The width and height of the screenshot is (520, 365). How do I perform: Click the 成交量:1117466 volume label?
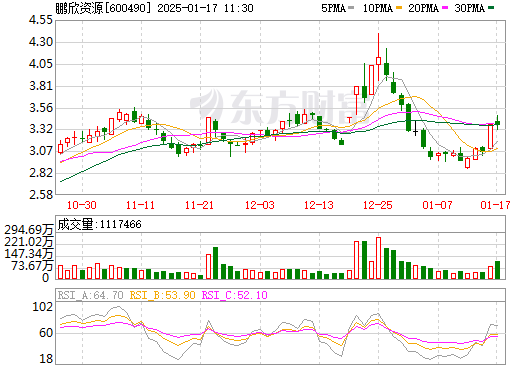pyautogui.click(x=99, y=224)
